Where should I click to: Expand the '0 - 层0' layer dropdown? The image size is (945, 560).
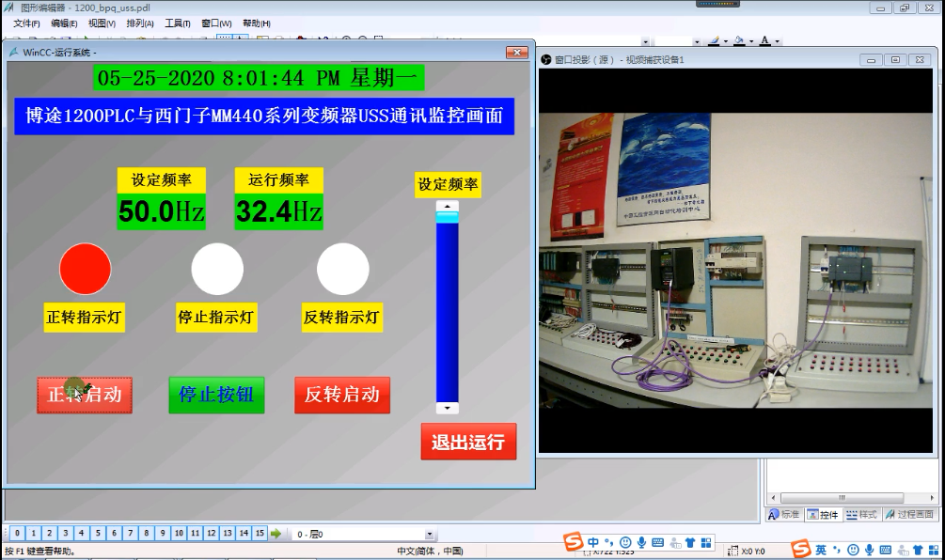pyautogui.click(x=430, y=534)
